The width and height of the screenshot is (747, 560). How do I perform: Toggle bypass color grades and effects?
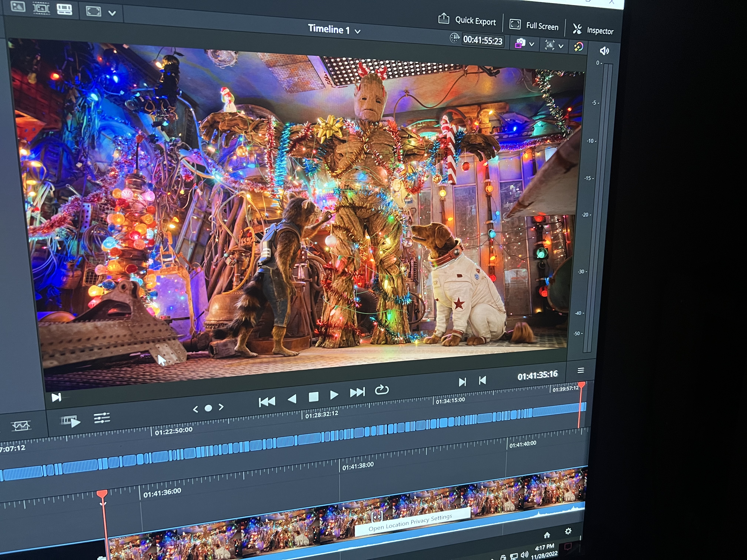tap(578, 47)
